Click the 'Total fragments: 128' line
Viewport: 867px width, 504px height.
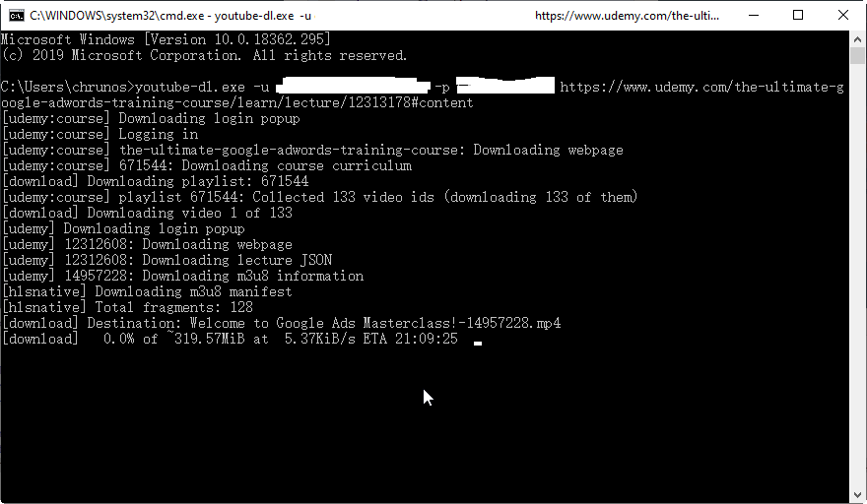pos(127,307)
